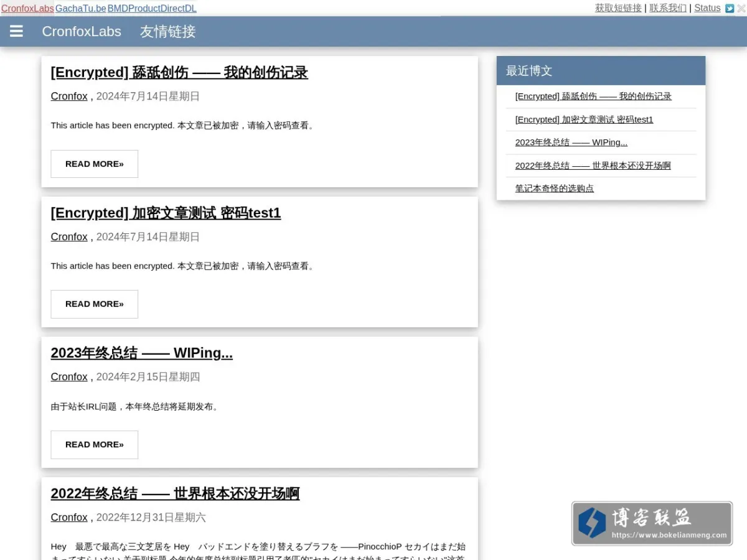Open sidebar link [Encrypted] 舔舐创伤

(593, 96)
